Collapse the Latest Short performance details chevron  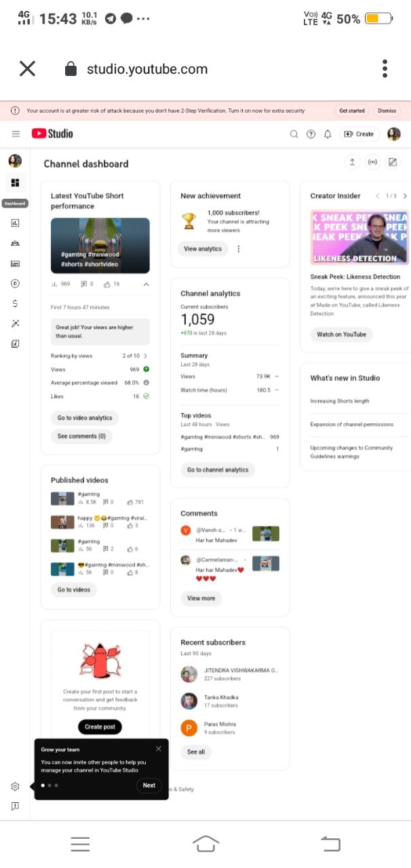click(x=146, y=284)
